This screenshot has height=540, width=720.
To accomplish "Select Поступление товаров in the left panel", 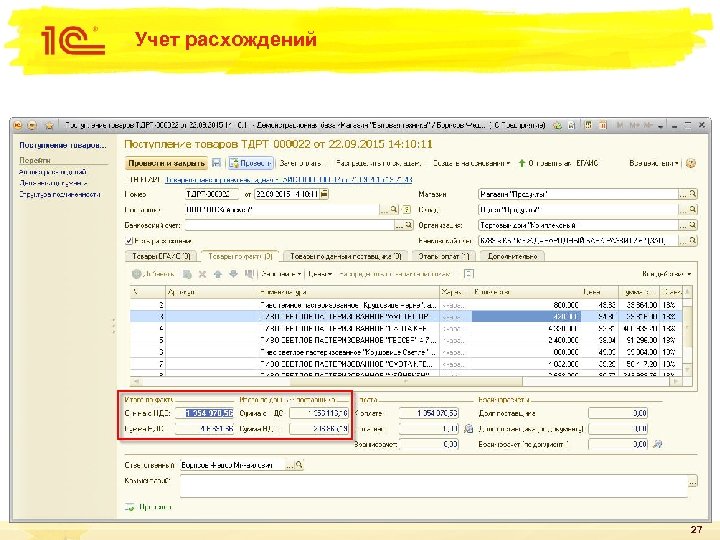I will pyautogui.click(x=62, y=145).
